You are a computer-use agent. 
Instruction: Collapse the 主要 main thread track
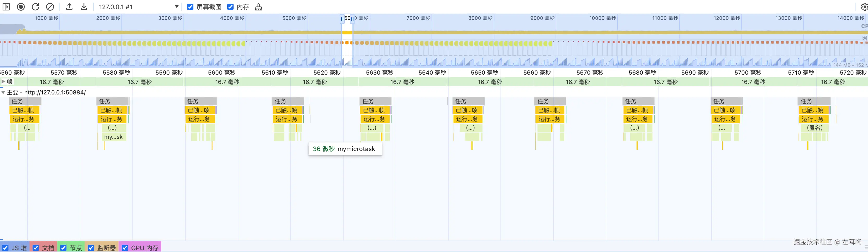click(x=3, y=92)
